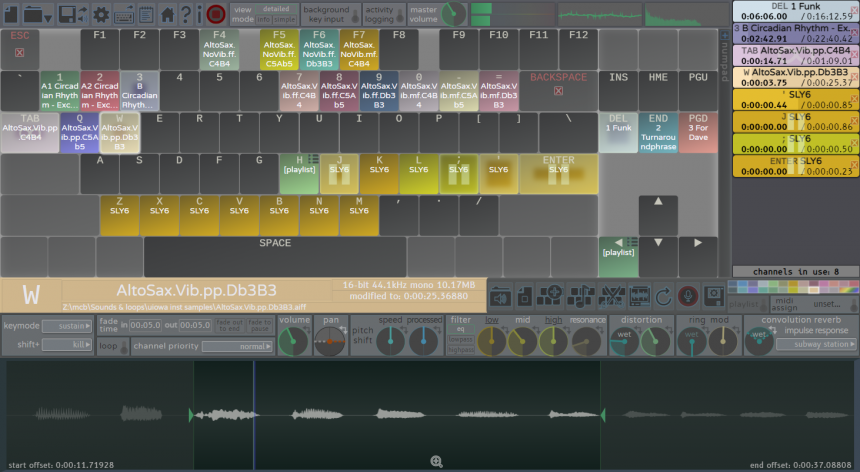Click the fade out time field
This screenshot has width=860, height=472.
pyautogui.click(x=195, y=325)
